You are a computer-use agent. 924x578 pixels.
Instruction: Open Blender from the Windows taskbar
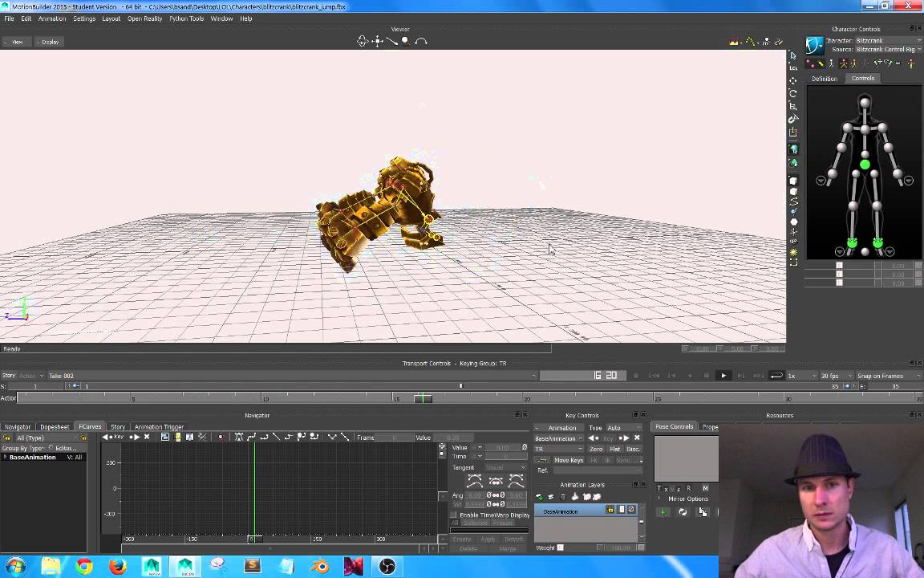tap(320, 566)
